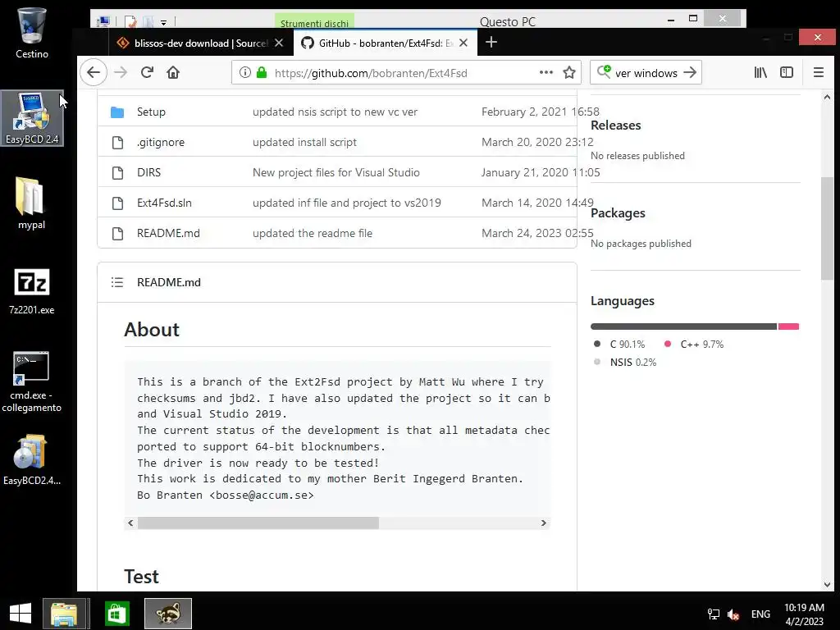
Task: Open the .gitignore file
Action: tap(160, 142)
